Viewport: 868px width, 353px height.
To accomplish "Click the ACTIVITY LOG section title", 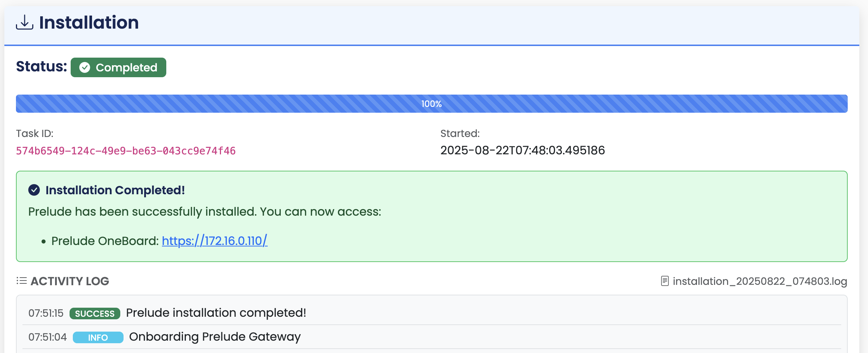I will click(70, 281).
